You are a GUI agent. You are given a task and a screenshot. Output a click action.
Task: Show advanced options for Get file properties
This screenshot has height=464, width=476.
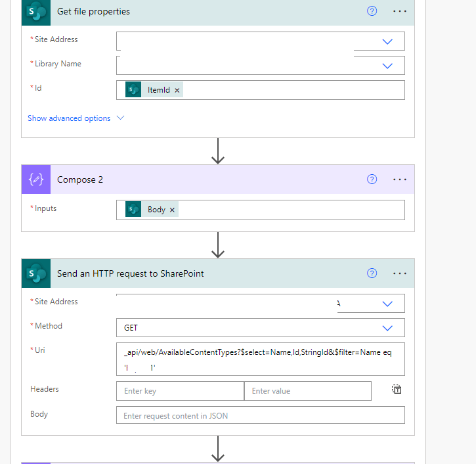pos(76,118)
